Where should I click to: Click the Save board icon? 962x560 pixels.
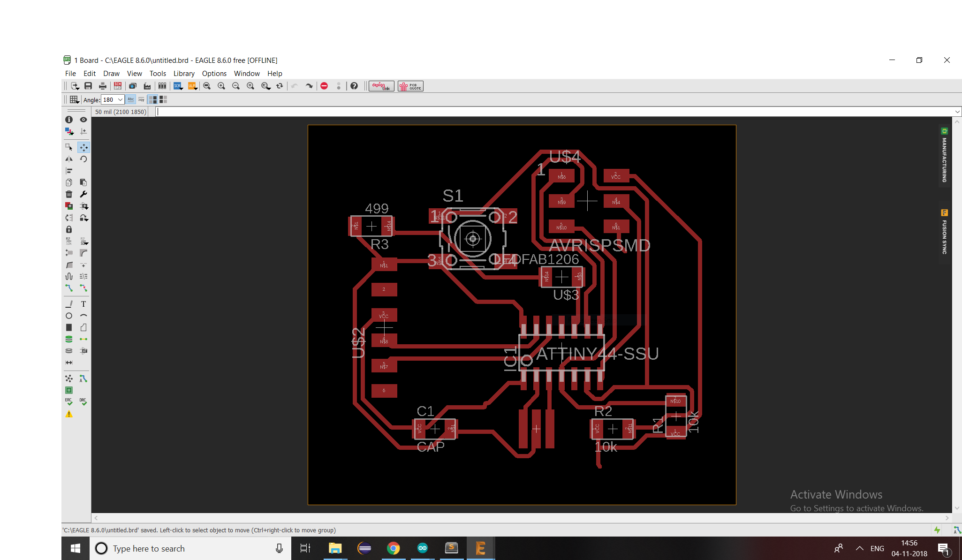[x=88, y=86]
